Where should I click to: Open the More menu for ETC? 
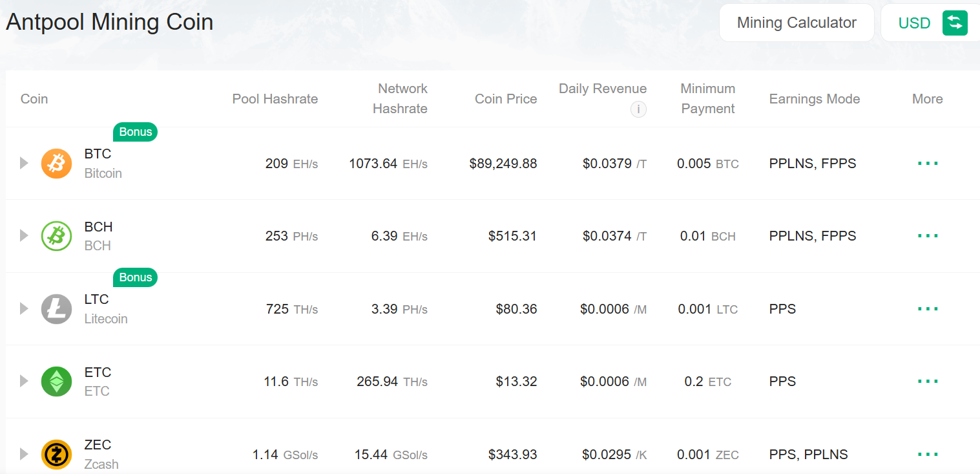(x=928, y=381)
